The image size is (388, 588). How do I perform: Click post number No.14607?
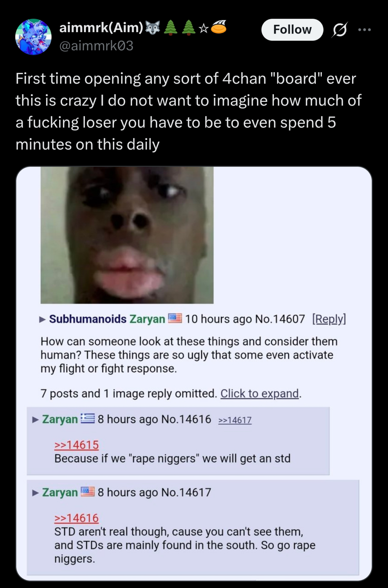(x=280, y=319)
